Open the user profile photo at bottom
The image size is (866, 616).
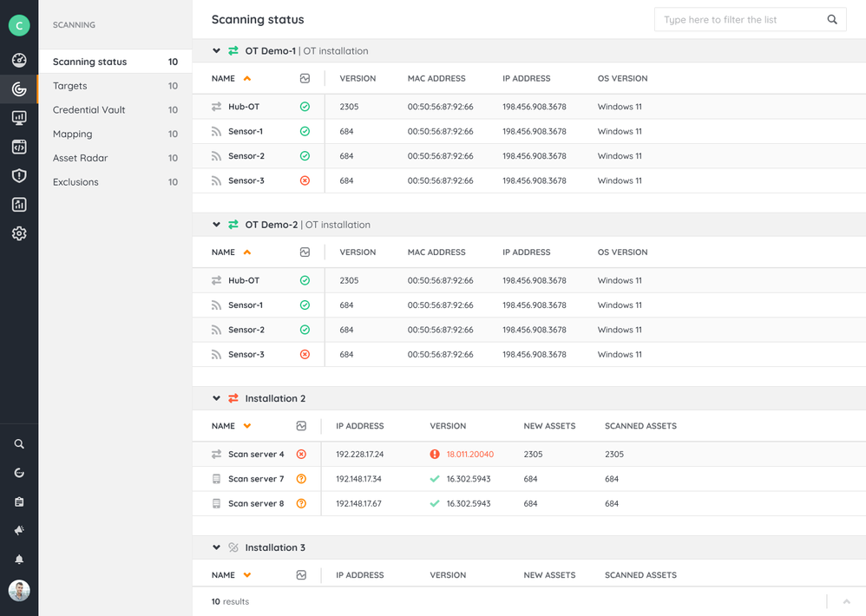click(19, 591)
